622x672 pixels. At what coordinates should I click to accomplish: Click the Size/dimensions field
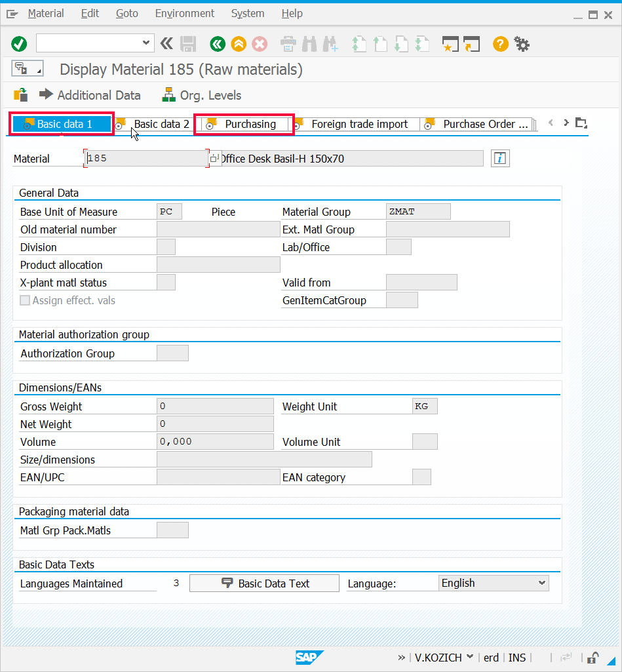[x=264, y=460]
